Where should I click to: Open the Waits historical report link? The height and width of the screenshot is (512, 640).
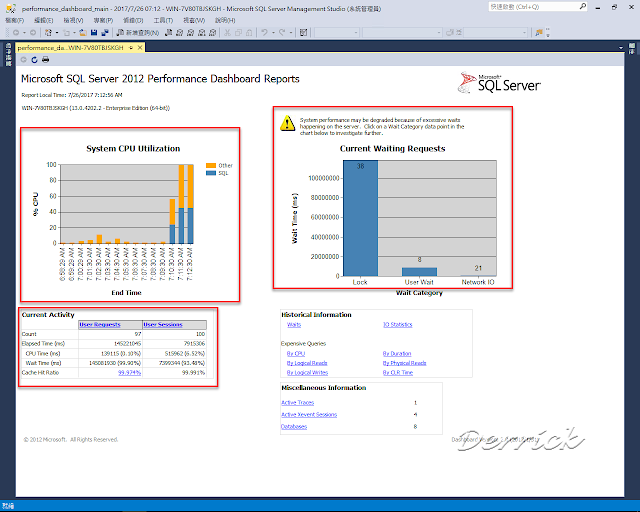pos(294,325)
